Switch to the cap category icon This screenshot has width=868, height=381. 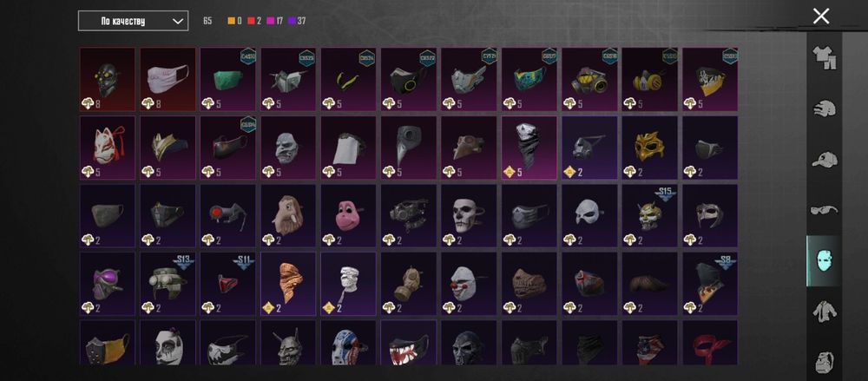(x=824, y=159)
